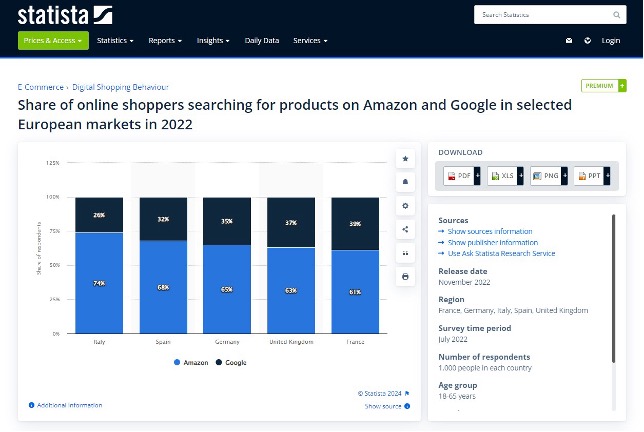Click the print chart icon

405,276
